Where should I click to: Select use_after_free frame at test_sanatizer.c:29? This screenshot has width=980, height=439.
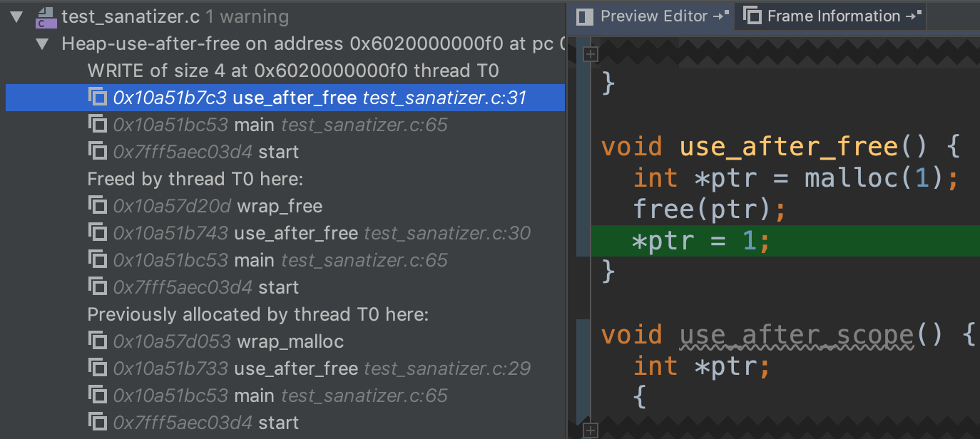(x=322, y=368)
